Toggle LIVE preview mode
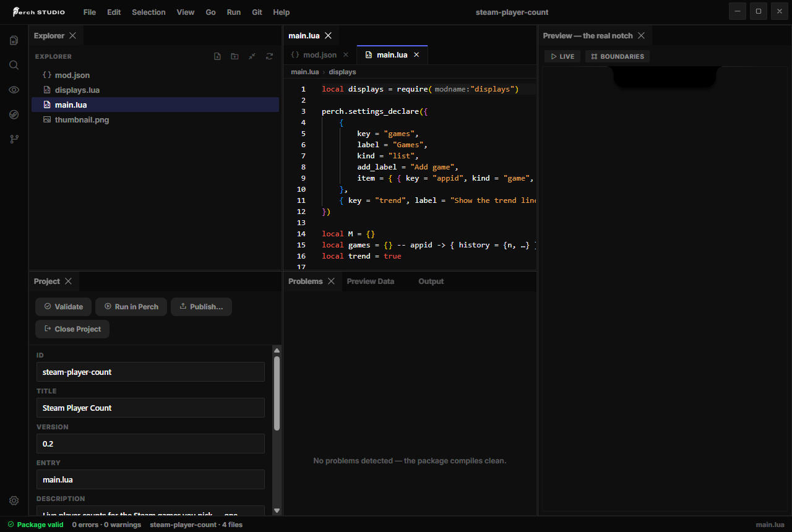The image size is (792, 532). (x=562, y=56)
